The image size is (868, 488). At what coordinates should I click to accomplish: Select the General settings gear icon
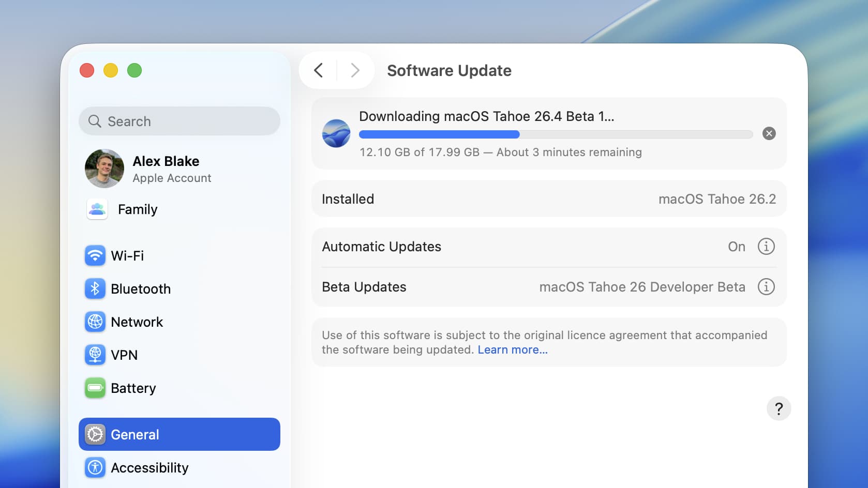[x=95, y=434]
